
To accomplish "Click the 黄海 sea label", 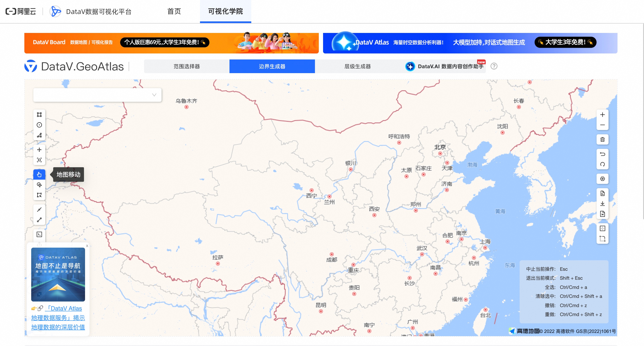I will 500,211.
